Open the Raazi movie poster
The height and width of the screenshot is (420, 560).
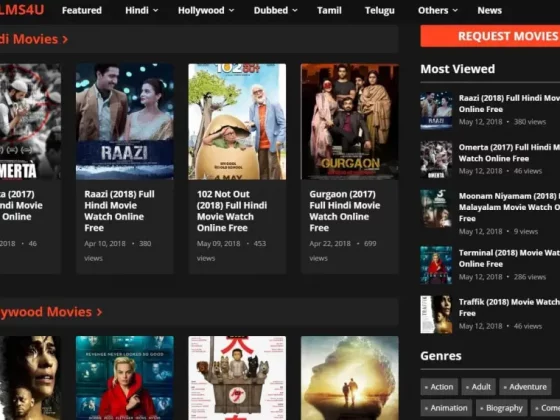[x=125, y=121]
